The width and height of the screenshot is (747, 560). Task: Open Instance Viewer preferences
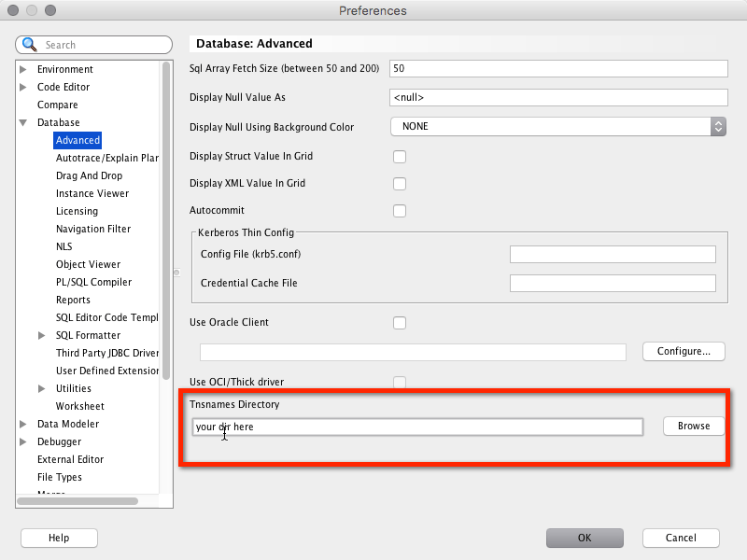click(92, 193)
